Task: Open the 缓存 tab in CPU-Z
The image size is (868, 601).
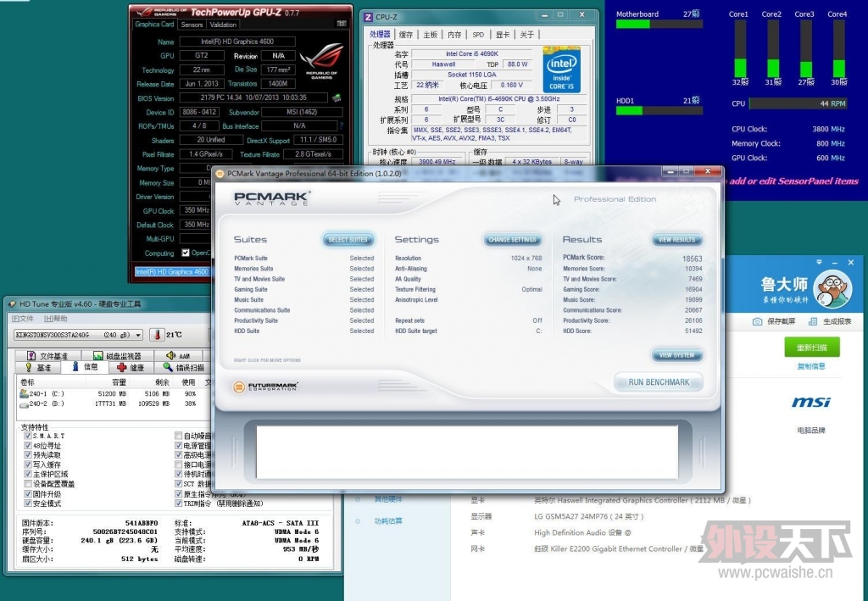Action: [x=406, y=34]
